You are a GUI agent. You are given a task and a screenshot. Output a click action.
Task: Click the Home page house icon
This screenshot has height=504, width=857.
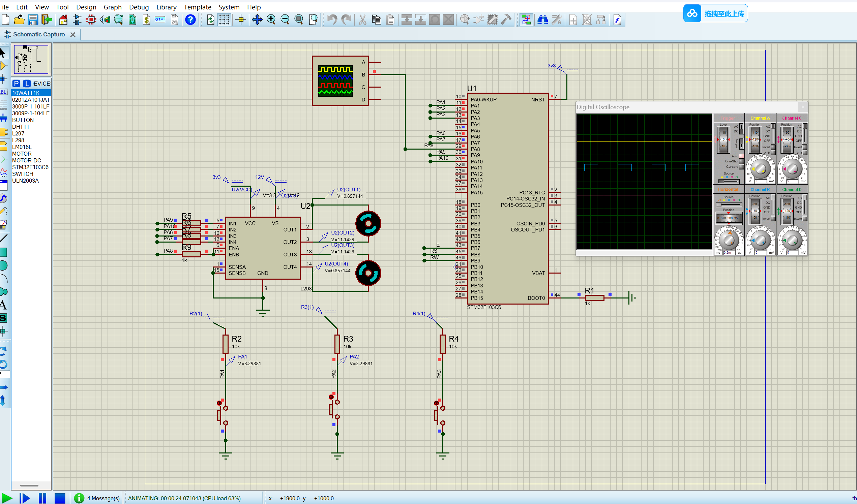point(63,20)
